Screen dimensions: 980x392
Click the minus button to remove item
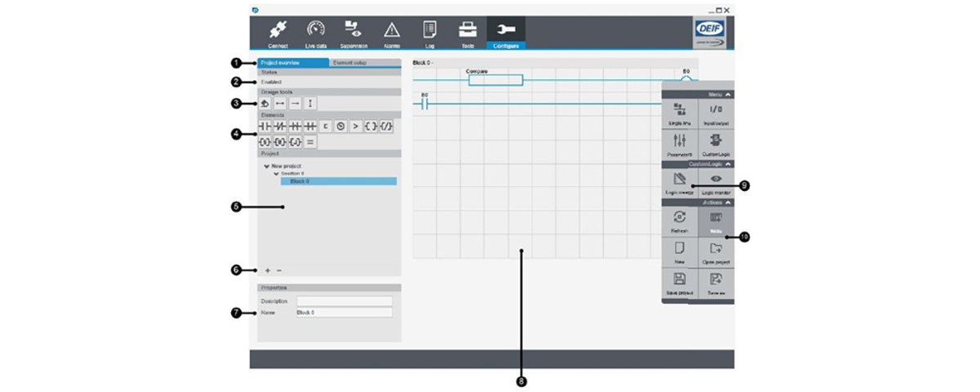point(279,270)
